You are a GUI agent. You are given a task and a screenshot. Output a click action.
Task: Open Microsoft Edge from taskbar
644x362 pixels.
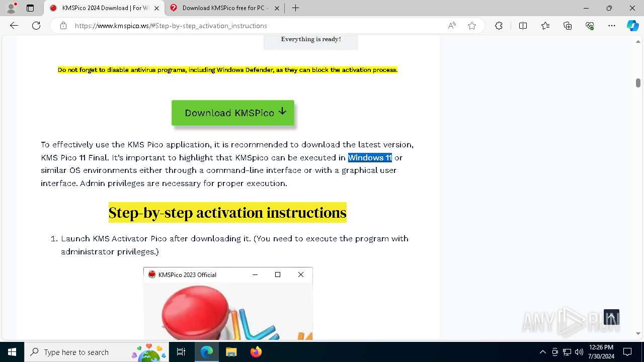point(207,352)
